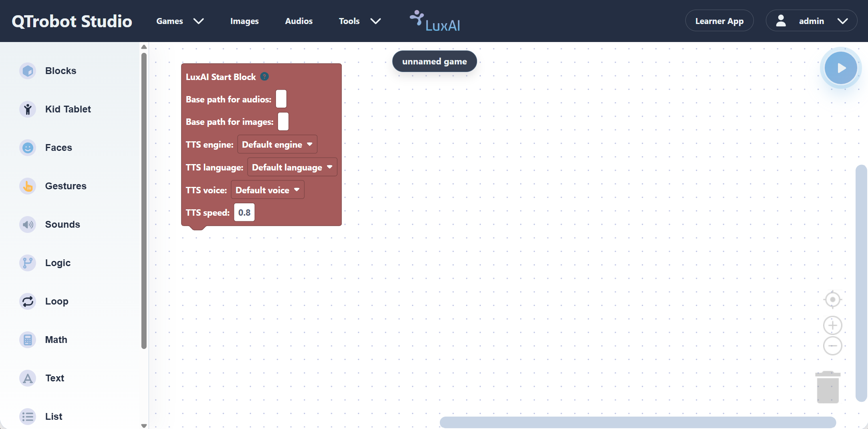
Task: Select the Gestures hand icon
Action: (28, 186)
